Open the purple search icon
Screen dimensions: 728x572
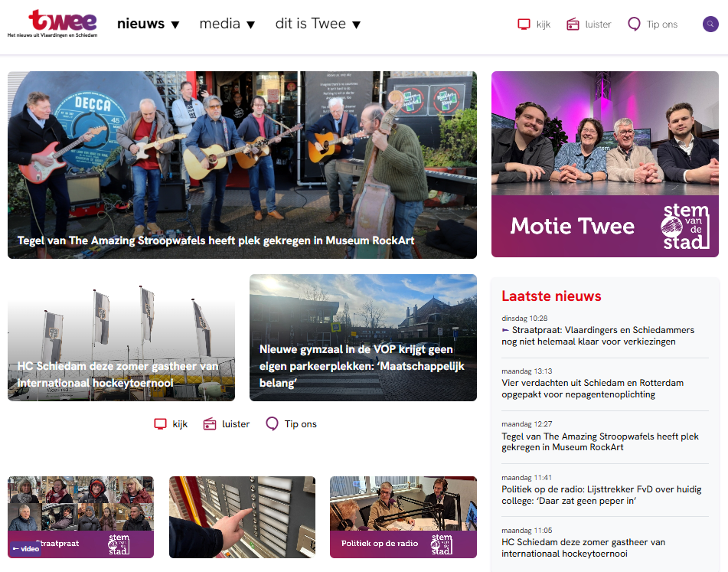click(x=710, y=25)
